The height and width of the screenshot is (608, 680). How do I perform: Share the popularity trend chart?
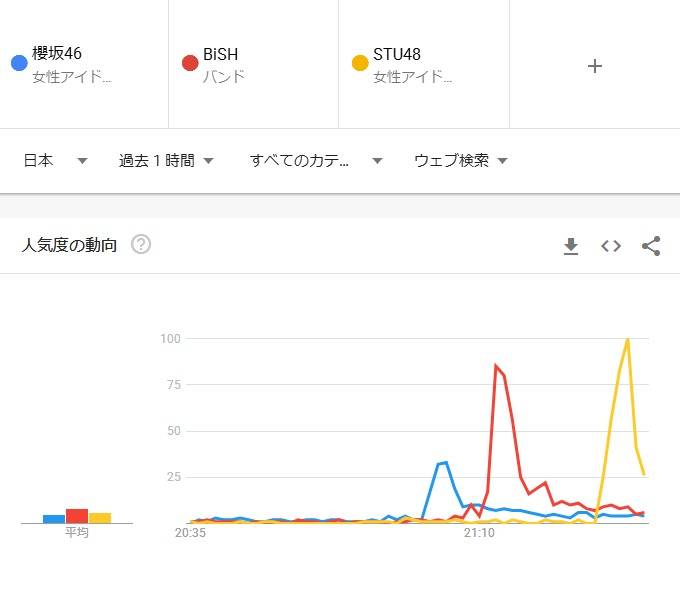coord(651,246)
